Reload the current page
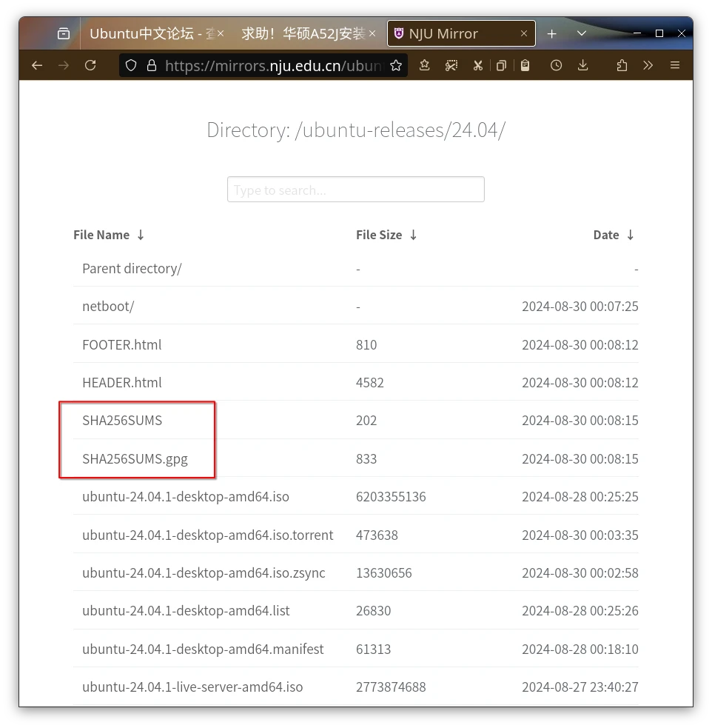712x728 pixels. click(90, 65)
